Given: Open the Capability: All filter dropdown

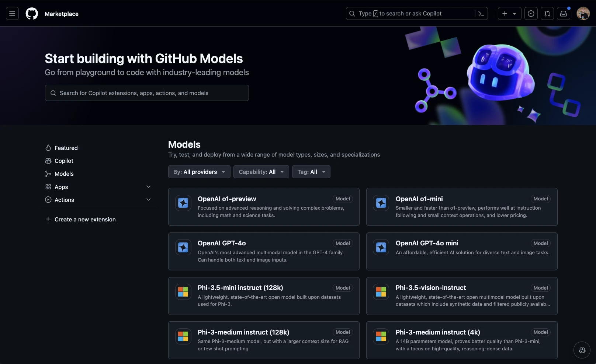Looking at the screenshot, I should tap(261, 172).
